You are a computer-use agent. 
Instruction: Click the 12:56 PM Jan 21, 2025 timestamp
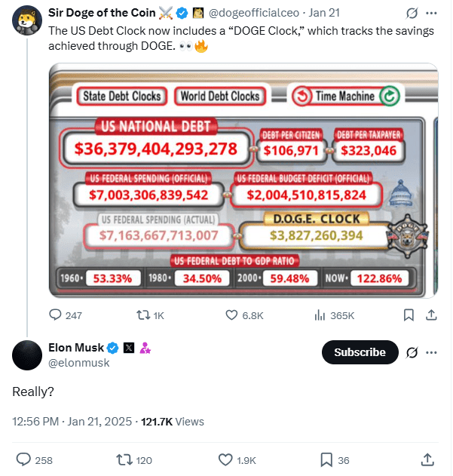click(72, 422)
